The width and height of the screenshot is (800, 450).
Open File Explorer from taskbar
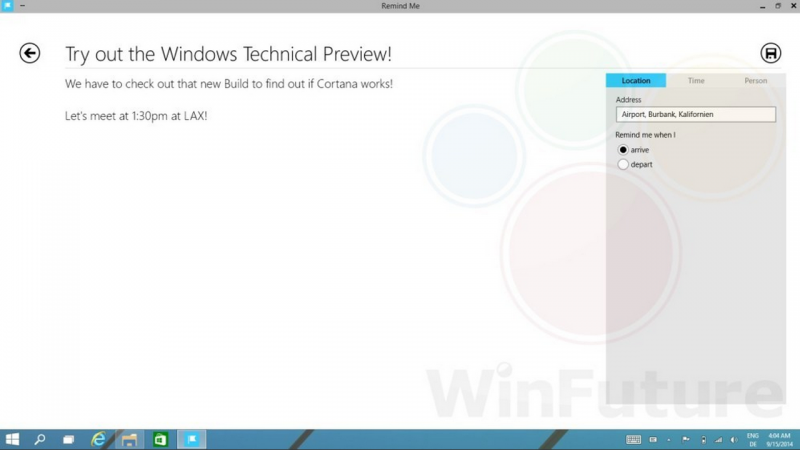coord(128,439)
